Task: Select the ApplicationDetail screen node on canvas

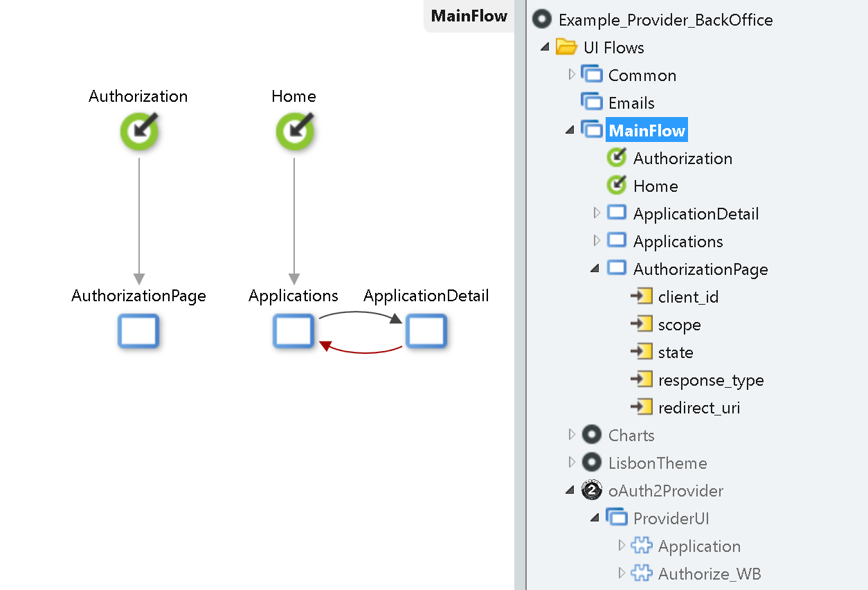Action: coord(426,331)
